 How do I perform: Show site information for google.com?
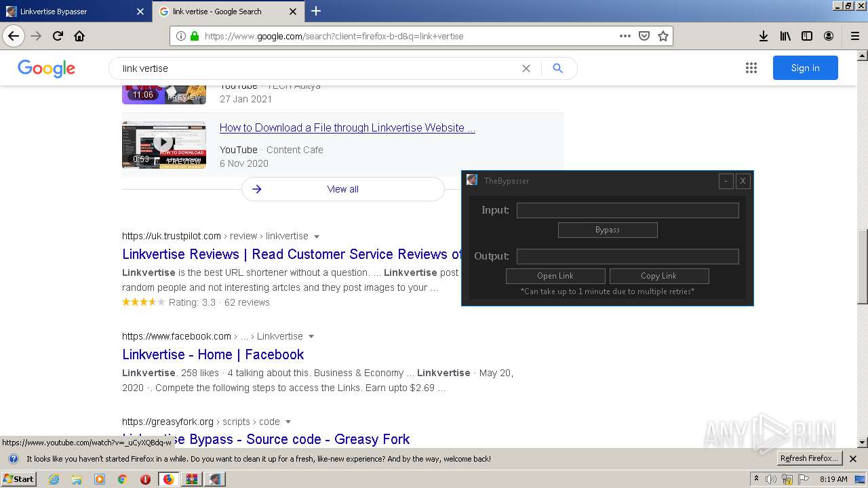click(180, 36)
